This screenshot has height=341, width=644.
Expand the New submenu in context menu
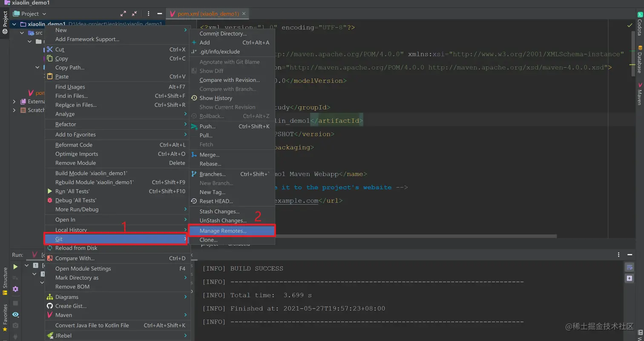click(x=117, y=30)
